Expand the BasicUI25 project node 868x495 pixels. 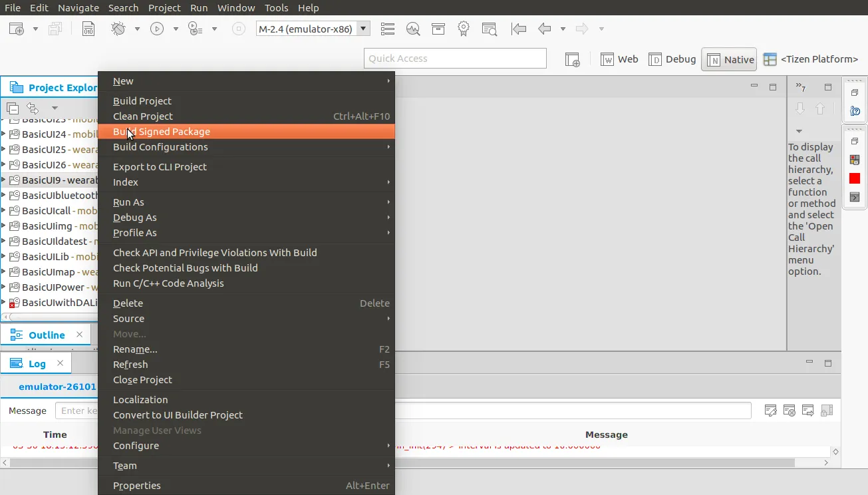(3, 149)
